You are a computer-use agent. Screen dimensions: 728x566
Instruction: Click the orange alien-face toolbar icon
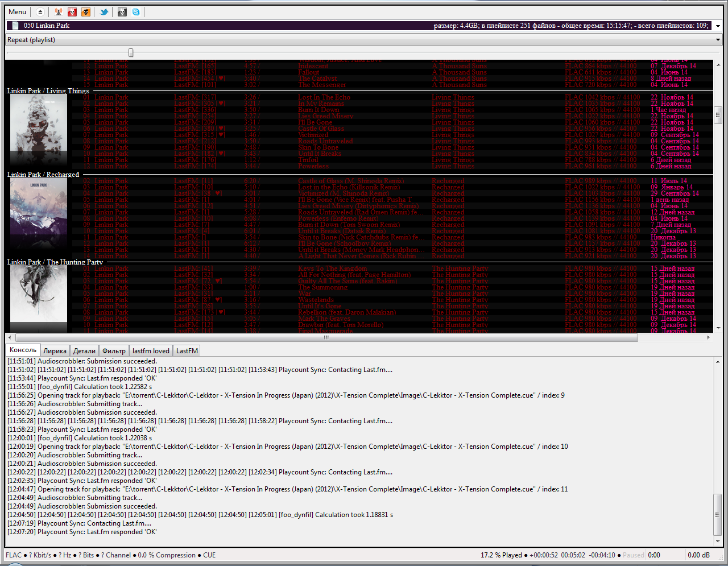pyautogui.click(x=86, y=12)
